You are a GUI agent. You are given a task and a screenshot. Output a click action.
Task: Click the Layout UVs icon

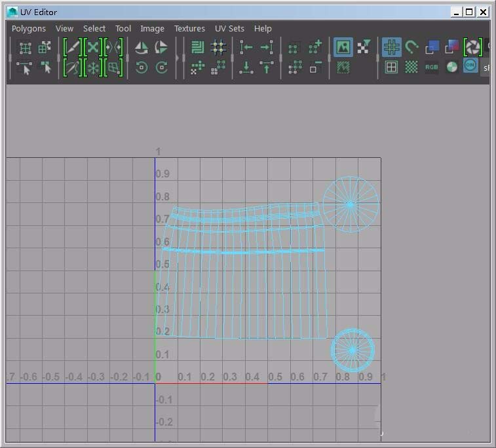click(x=197, y=47)
